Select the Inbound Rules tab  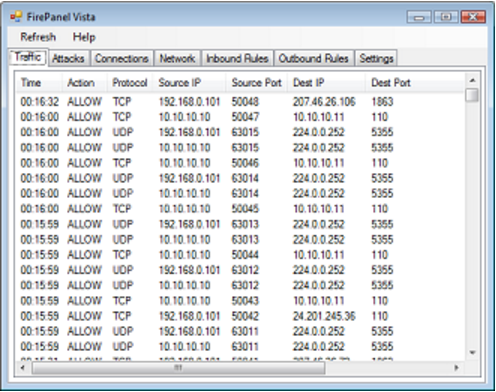(x=237, y=59)
